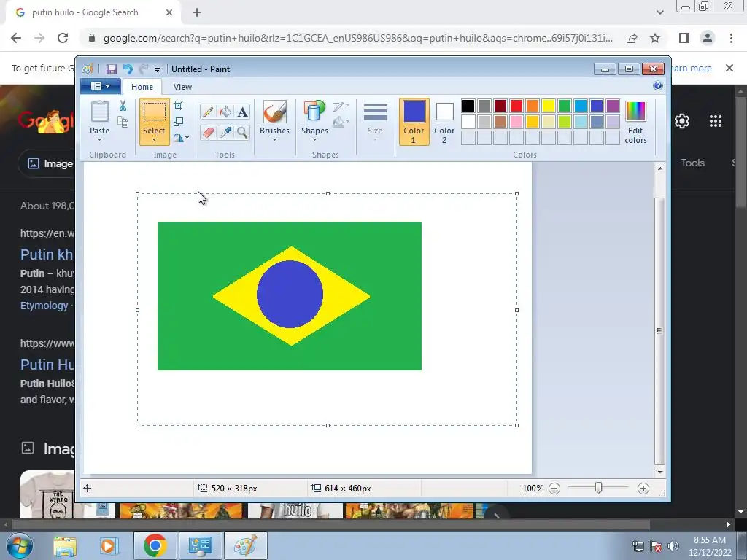Switch to the View ribbon tab
This screenshot has width=747, height=560.
tap(182, 87)
